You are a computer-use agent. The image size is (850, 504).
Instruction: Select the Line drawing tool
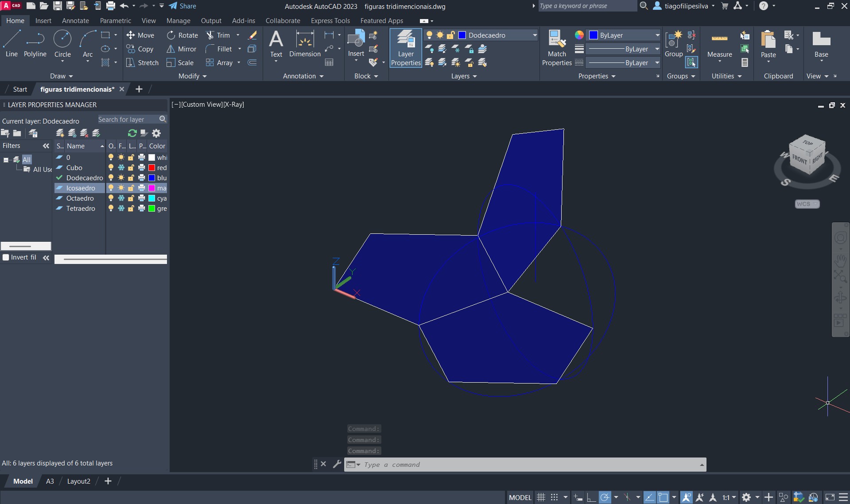(x=12, y=43)
